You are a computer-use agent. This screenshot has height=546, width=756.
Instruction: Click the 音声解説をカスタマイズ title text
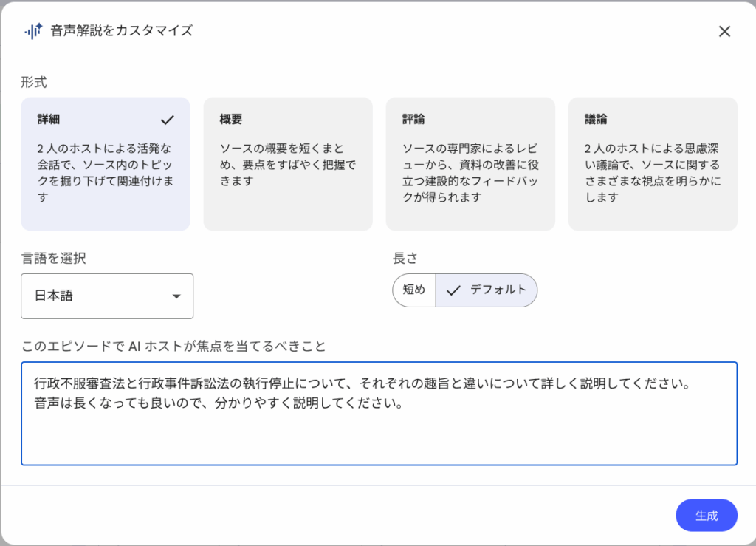point(122,31)
